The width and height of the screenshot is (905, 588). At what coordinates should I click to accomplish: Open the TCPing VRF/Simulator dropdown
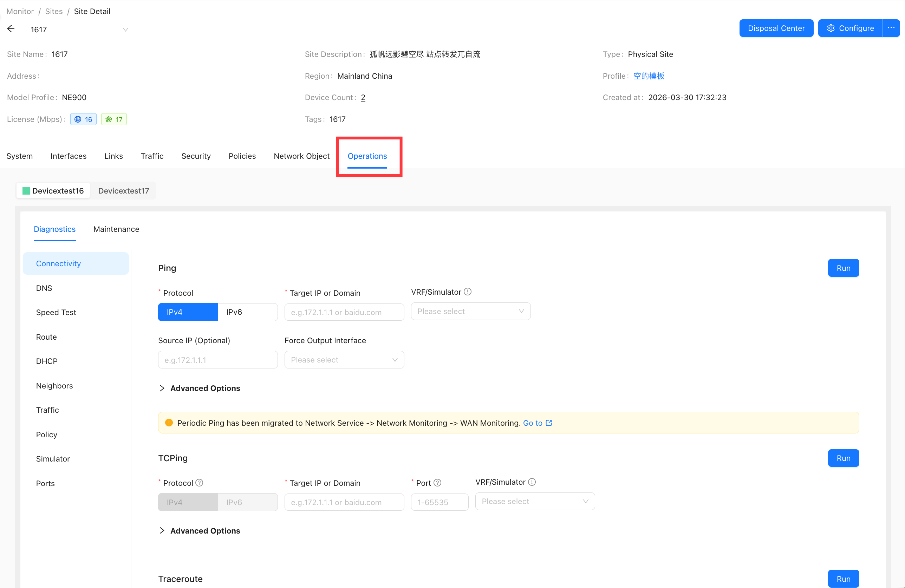535,501
